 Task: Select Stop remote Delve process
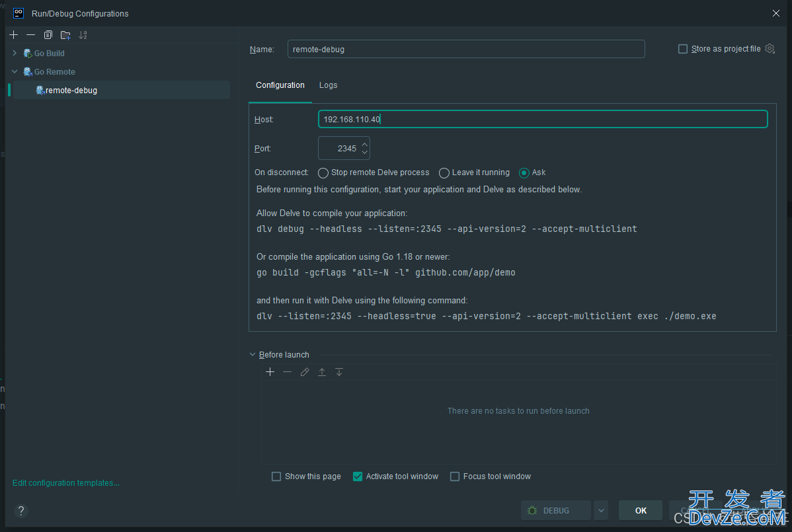[323, 173]
